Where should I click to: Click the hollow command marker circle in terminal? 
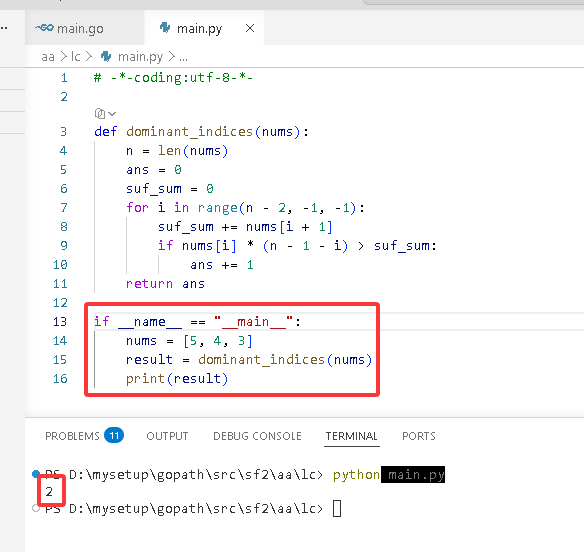[x=36, y=508]
